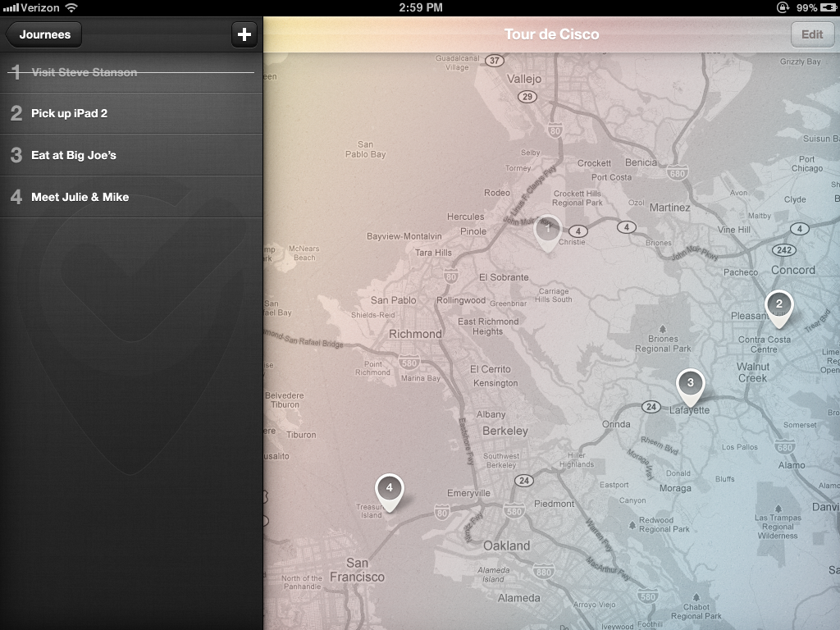The height and width of the screenshot is (630, 840).
Task: Tap the 2:59 PM clock
Action: tap(421, 7)
